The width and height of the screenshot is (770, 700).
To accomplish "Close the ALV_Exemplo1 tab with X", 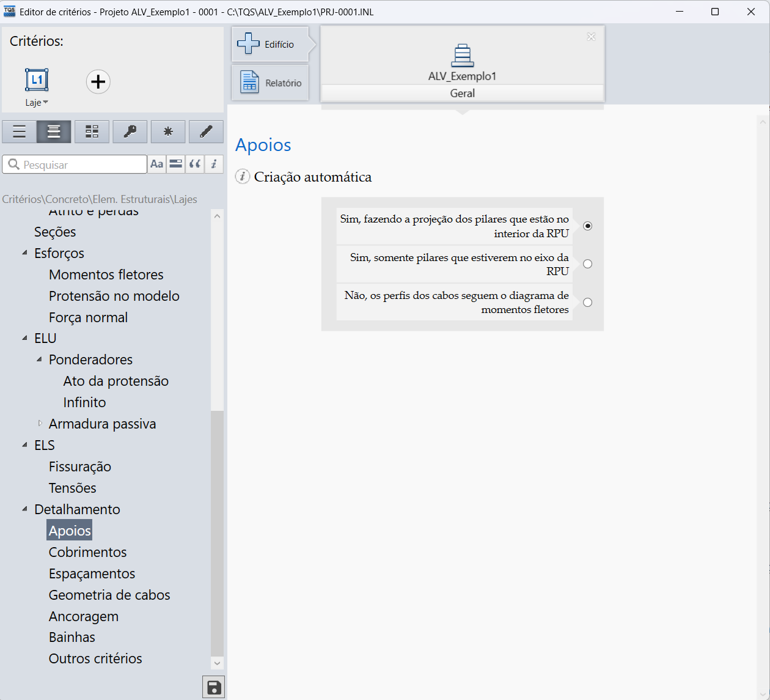I will [591, 37].
